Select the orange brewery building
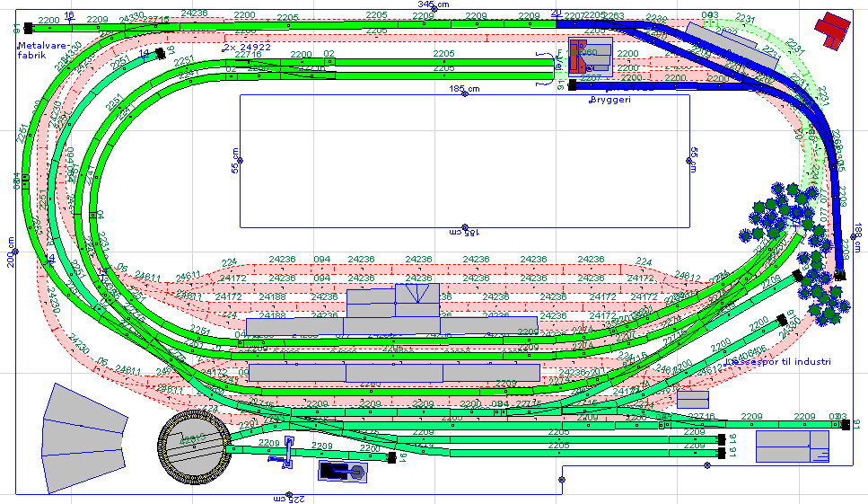The width and height of the screenshot is (868, 504). (578, 56)
